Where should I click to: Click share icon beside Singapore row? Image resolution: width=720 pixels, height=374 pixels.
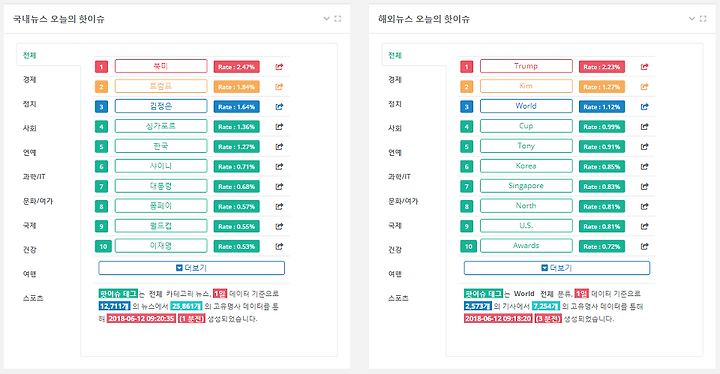pos(644,187)
